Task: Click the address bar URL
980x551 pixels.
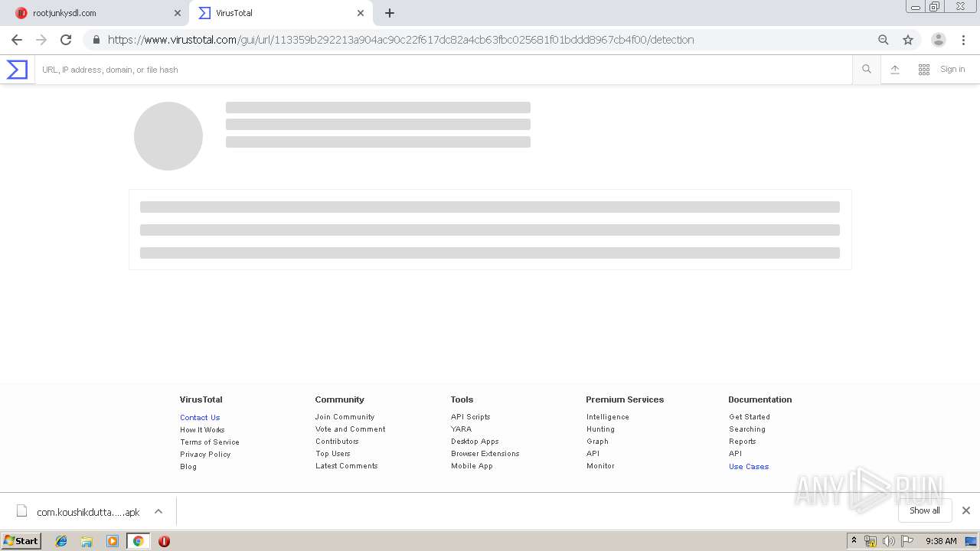Action: [x=400, y=40]
